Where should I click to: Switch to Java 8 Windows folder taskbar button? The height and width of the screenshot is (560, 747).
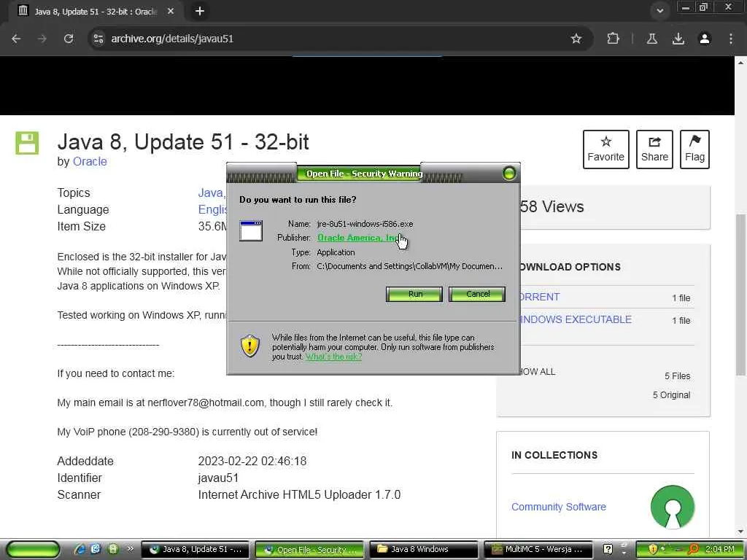pos(424,549)
